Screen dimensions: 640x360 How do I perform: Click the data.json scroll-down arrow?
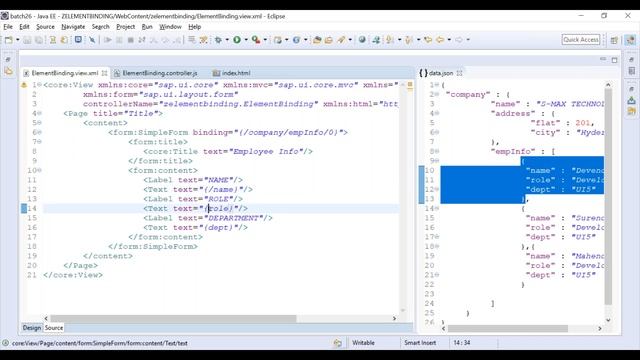point(608,320)
